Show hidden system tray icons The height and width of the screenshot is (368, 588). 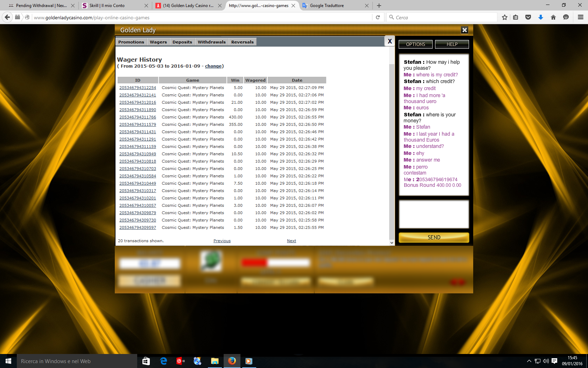coord(529,361)
